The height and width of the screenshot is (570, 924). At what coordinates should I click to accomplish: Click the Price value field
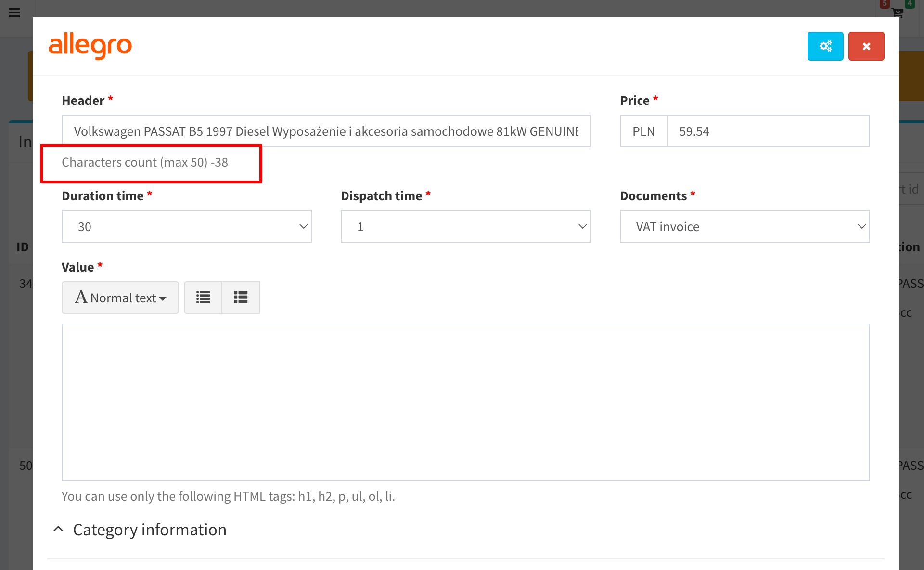pos(768,131)
